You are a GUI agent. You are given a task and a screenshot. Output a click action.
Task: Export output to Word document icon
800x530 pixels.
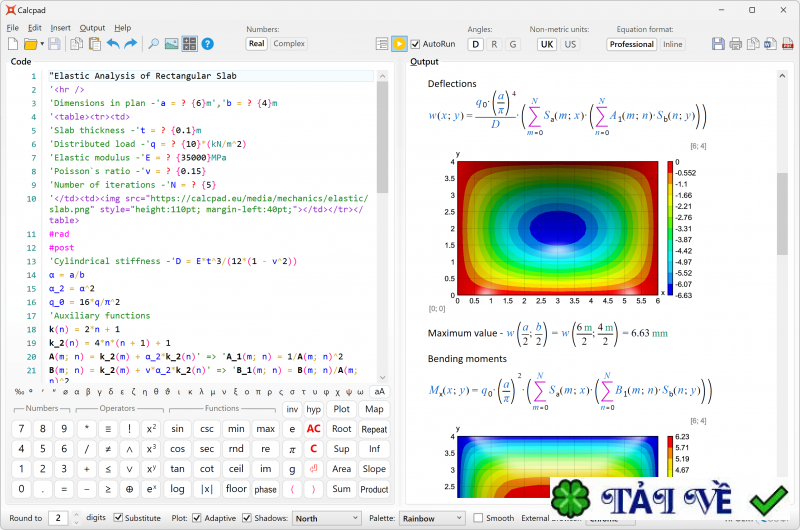click(770, 44)
